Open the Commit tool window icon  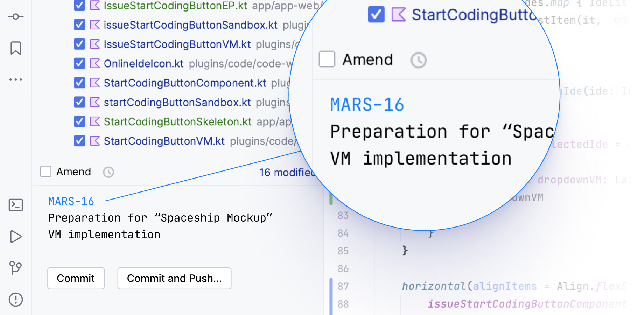(x=16, y=16)
